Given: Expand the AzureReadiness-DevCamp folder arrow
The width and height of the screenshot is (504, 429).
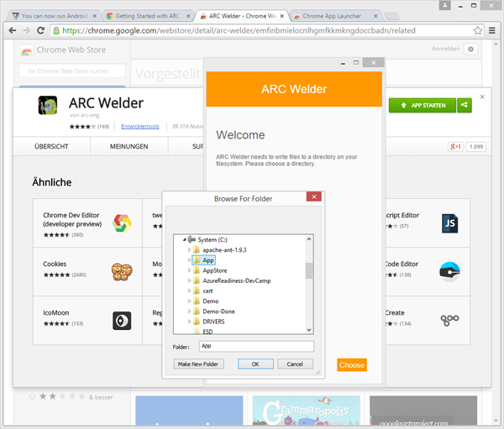Looking at the screenshot, I should (189, 280).
